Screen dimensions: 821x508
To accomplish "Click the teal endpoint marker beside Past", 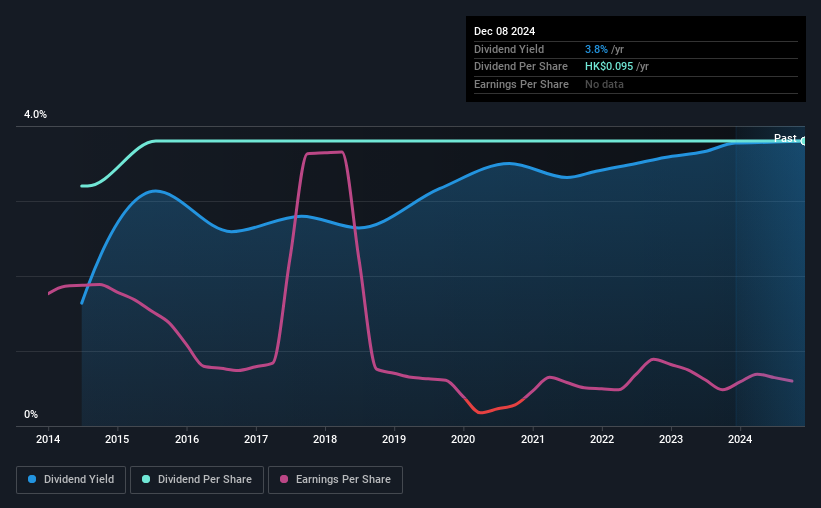I will pos(803,141).
